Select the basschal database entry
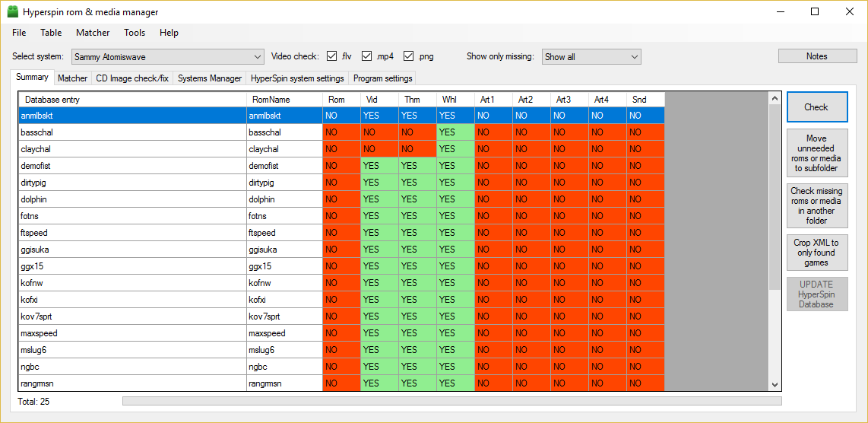 click(132, 132)
